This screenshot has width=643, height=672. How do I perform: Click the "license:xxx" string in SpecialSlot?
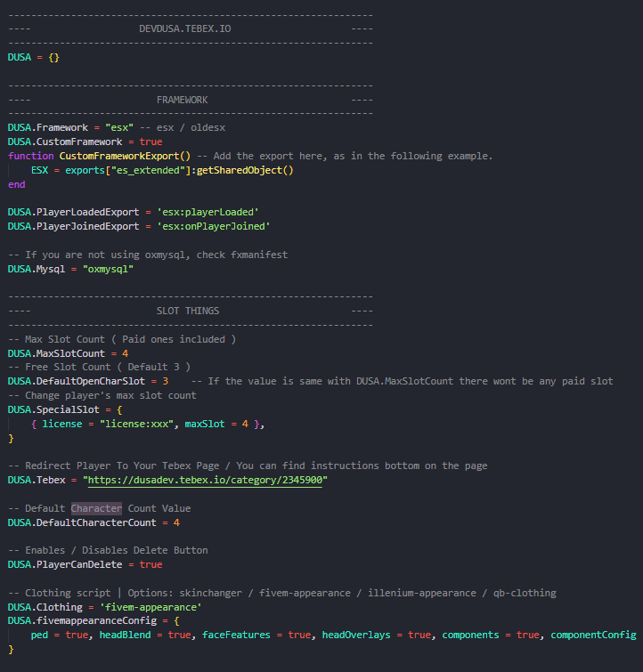click(x=143, y=424)
